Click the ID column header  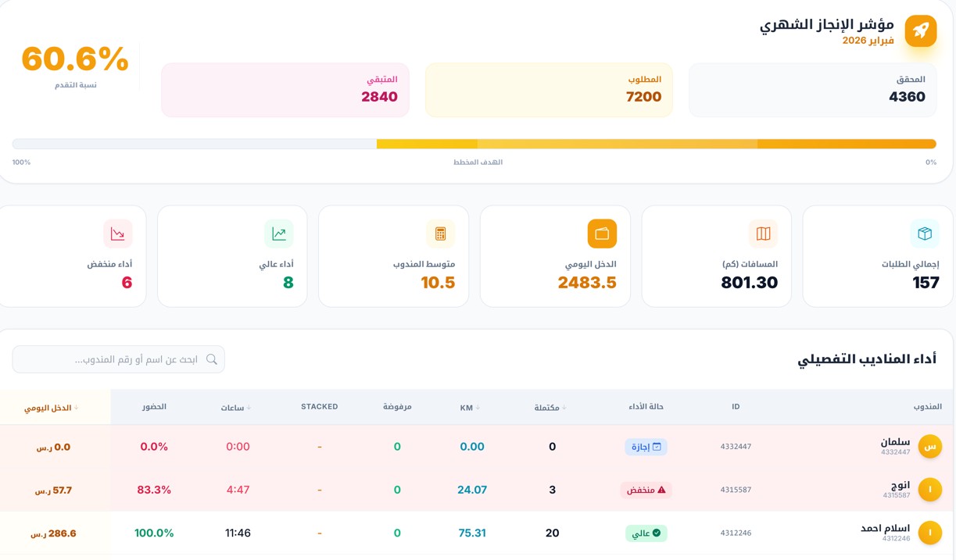[736, 407]
